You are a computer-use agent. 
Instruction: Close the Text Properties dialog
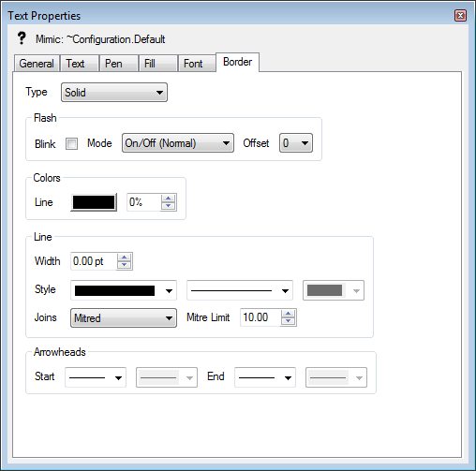click(x=460, y=16)
